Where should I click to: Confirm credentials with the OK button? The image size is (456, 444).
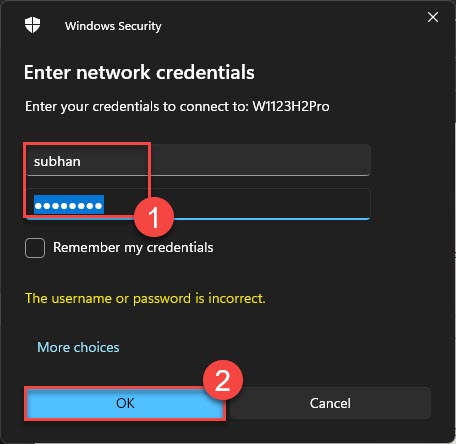click(x=125, y=403)
